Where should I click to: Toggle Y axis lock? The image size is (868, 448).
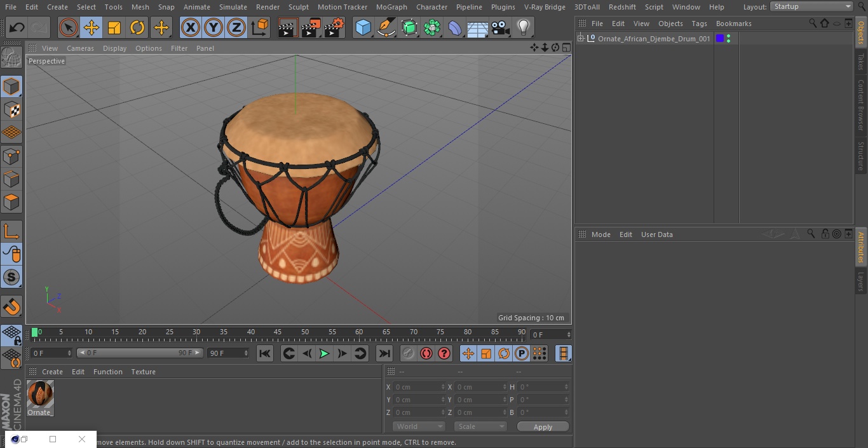[214, 28]
